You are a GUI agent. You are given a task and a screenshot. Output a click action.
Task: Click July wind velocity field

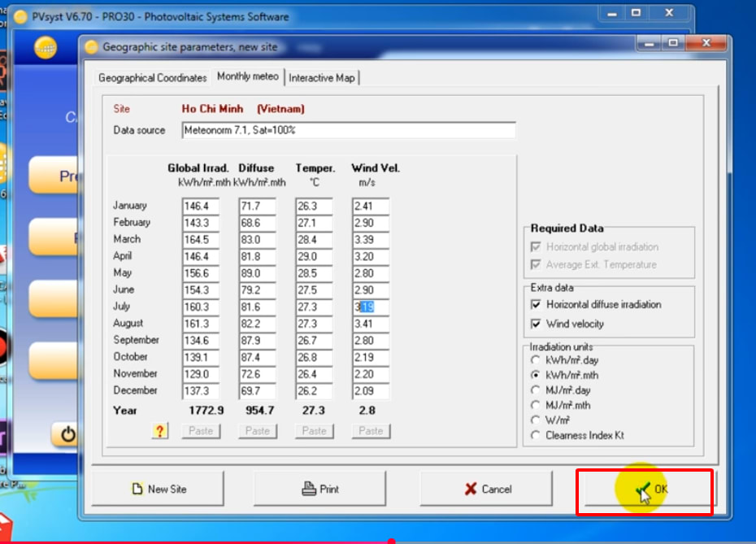[371, 307]
